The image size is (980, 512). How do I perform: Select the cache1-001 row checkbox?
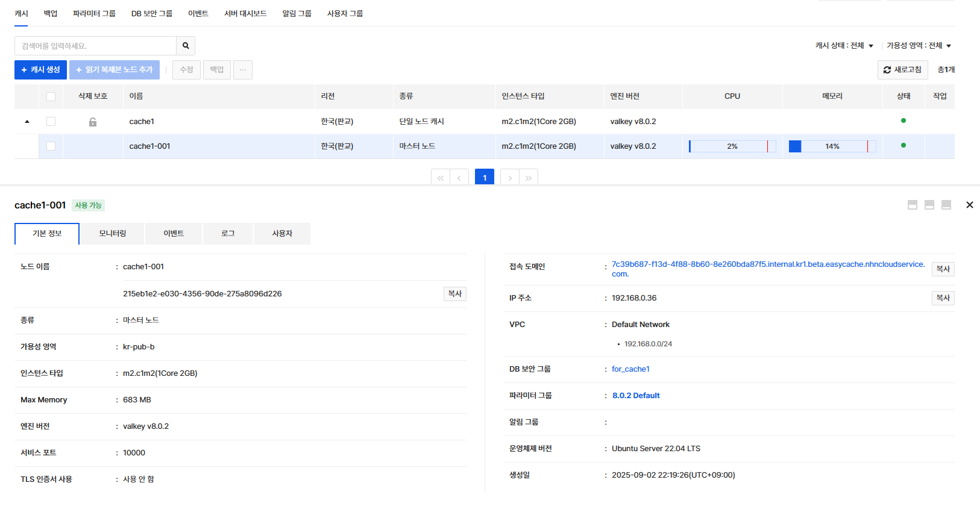pyautogui.click(x=51, y=146)
